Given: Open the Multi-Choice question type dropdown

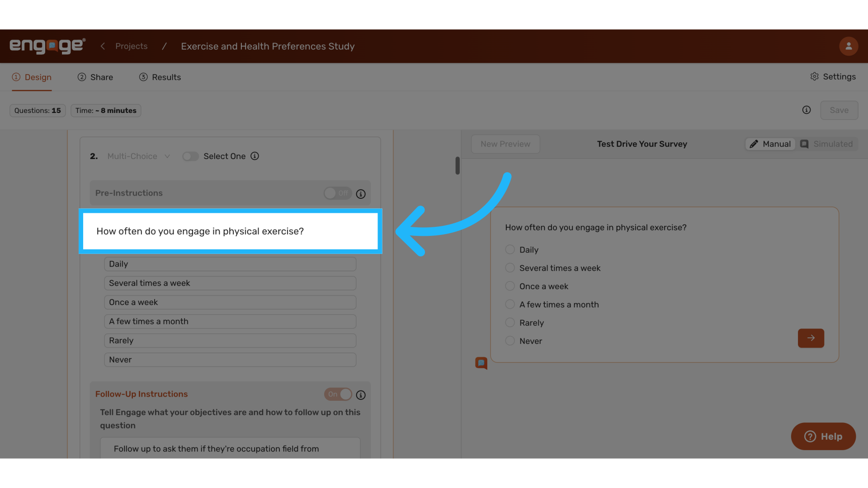Looking at the screenshot, I should (x=138, y=156).
